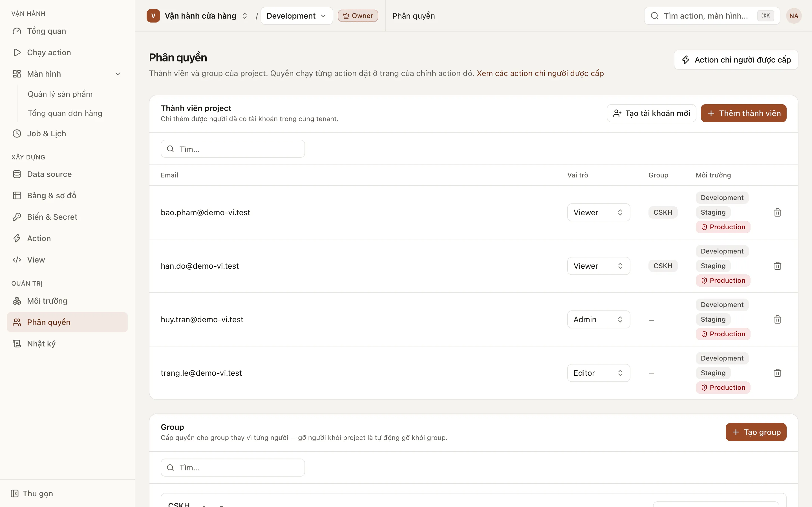This screenshot has height=507, width=812.
Task: Click trash icon for huy.tran@demo-vi.test
Action: point(777,319)
